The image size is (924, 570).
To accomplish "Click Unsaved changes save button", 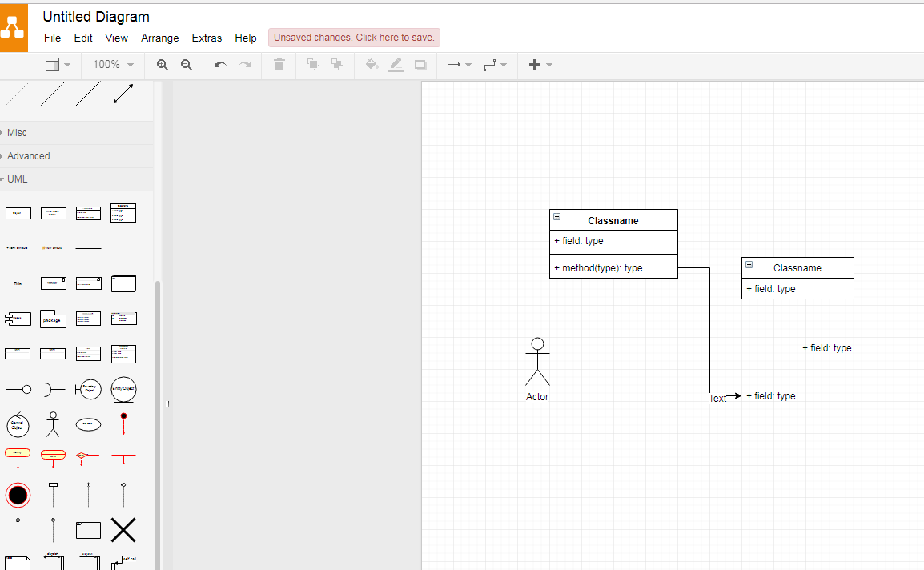I will [x=354, y=38].
